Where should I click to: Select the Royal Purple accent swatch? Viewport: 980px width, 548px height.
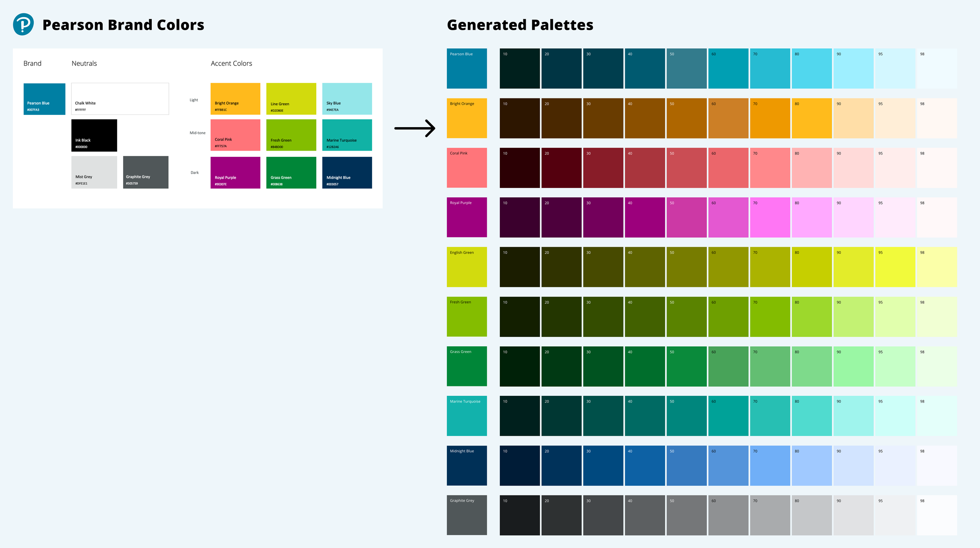pyautogui.click(x=235, y=173)
